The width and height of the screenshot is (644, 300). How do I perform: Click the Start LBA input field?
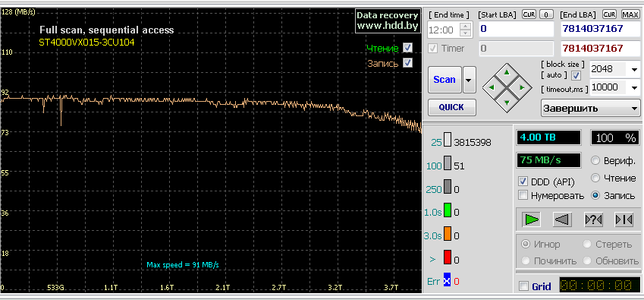click(x=517, y=29)
